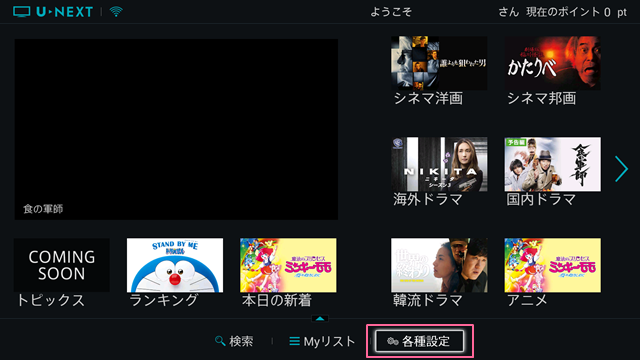Click the 現在のポイント 0 pt text
The image size is (640, 360).
click(576, 12)
